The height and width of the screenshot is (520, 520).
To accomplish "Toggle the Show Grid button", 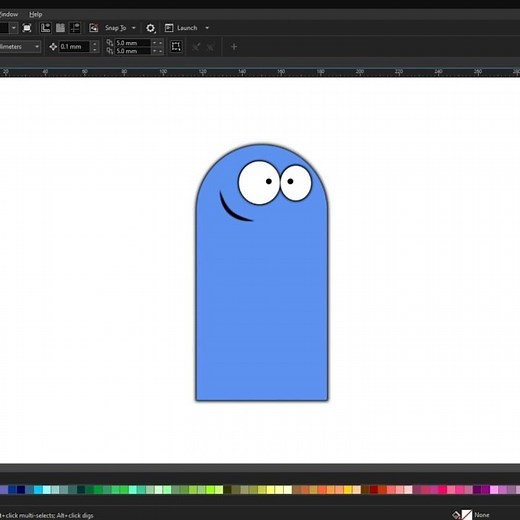I will pyautogui.click(x=60, y=28).
